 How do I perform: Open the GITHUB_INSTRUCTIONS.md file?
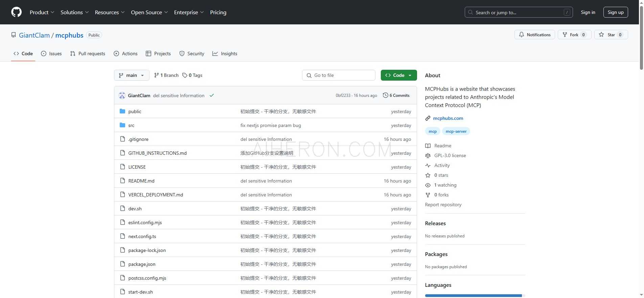pos(158,153)
